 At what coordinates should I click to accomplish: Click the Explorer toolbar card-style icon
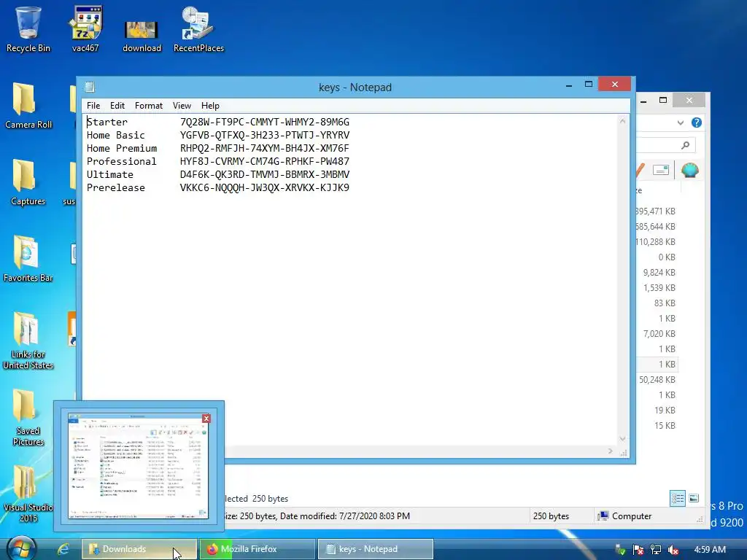point(661,170)
